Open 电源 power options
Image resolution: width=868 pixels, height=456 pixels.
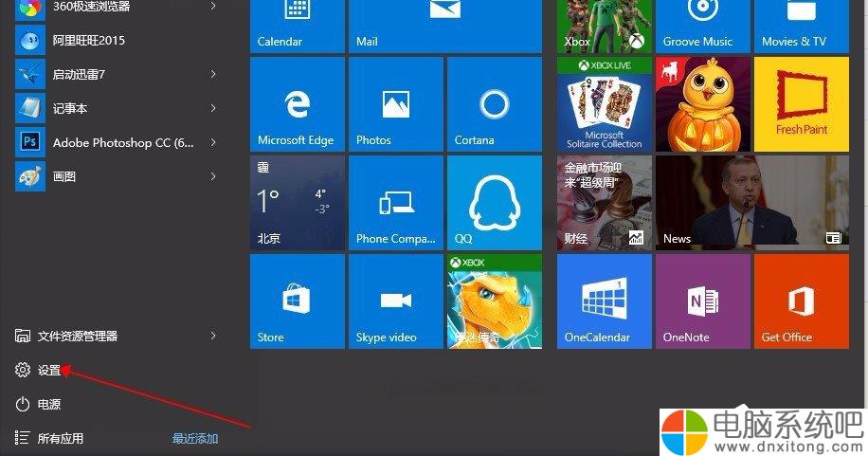(38, 404)
